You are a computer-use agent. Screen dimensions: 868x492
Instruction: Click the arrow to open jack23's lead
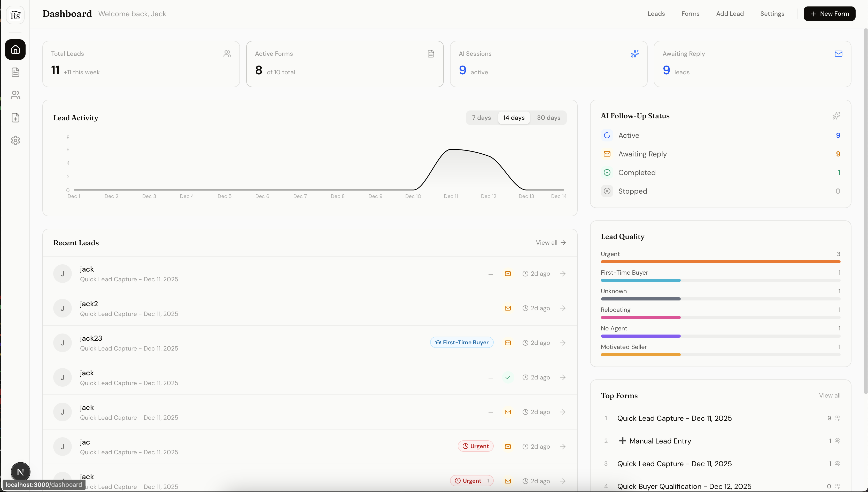click(x=562, y=343)
